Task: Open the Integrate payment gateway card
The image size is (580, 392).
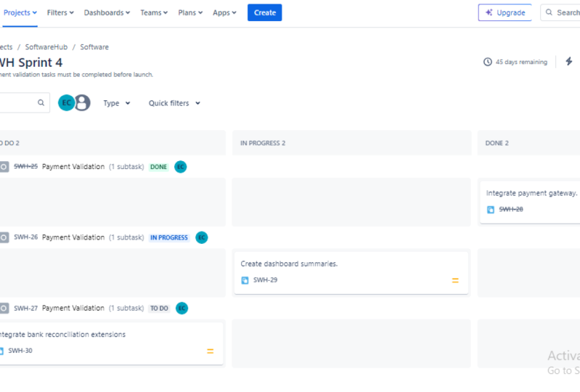Action: pos(530,202)
